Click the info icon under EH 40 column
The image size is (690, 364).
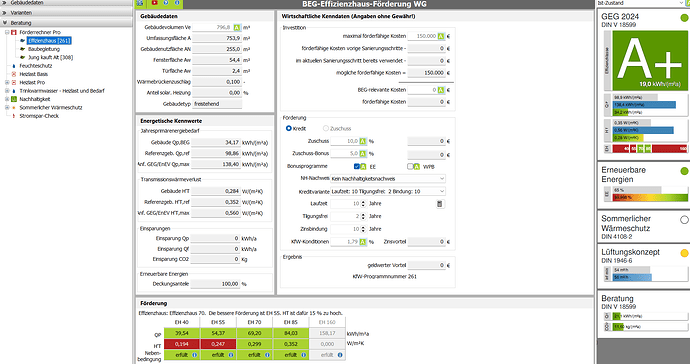tap(195, 355)
